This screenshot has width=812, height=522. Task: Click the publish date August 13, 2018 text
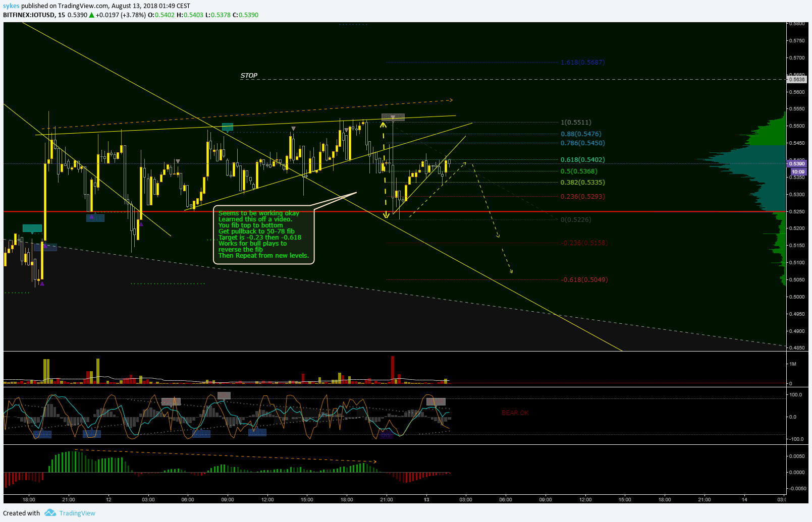pyautogui.click(x=135, y=6)
